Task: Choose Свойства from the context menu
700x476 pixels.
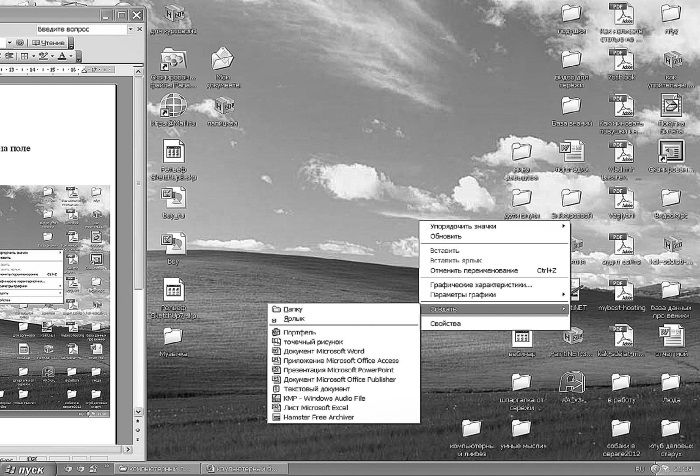Action: (x=445, y=324)
